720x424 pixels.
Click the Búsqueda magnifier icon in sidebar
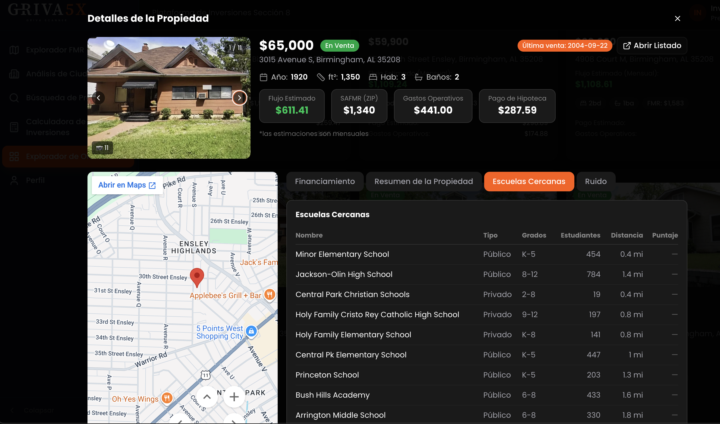point(14,97)
